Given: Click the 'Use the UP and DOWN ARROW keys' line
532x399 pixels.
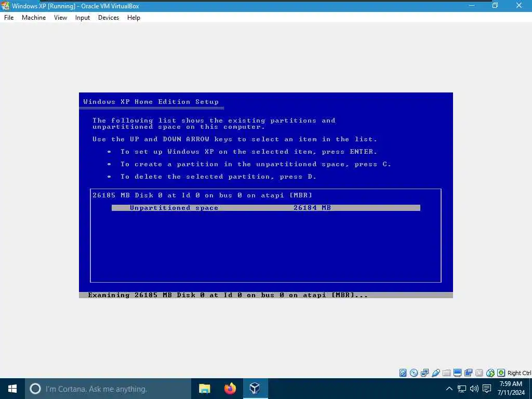Looking at the screenshot, I should click(x=235, y=139).
